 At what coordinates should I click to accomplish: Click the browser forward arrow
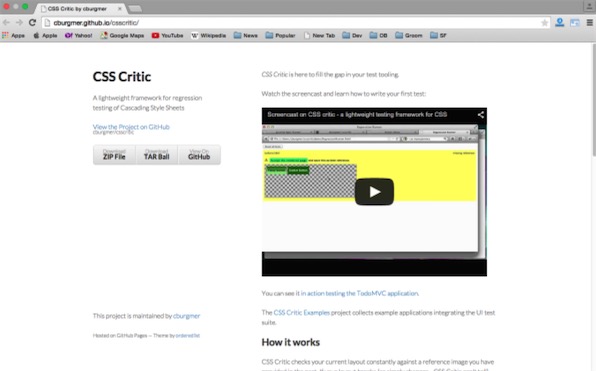tap(19, 23)
